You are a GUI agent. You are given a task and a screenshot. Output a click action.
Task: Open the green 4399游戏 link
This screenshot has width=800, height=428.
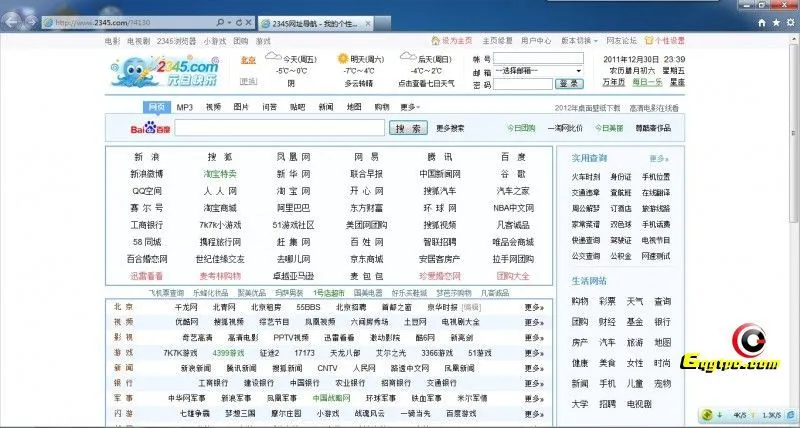tap(228, 353)
